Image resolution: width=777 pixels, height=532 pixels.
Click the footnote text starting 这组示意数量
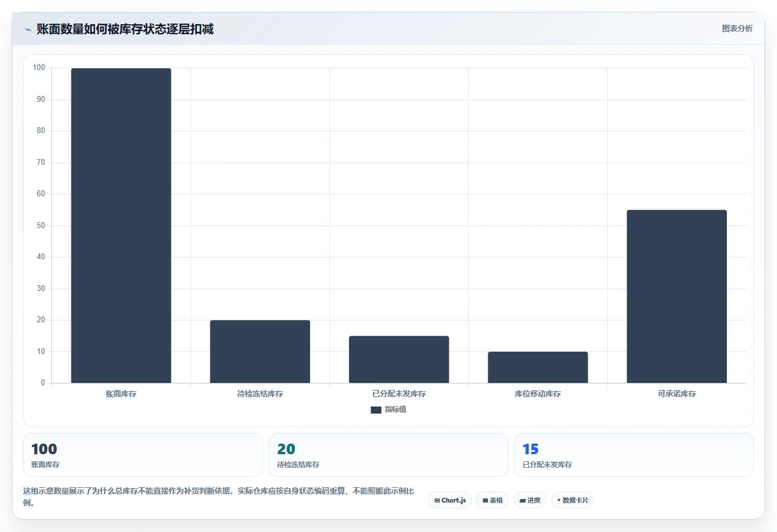pyautogui.click(x=219, y=497)
